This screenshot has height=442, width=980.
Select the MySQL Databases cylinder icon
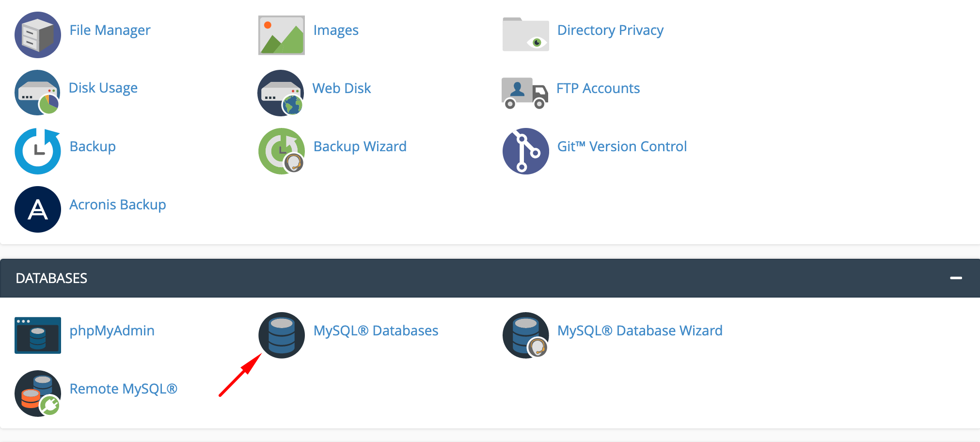[x=281, y=335]
